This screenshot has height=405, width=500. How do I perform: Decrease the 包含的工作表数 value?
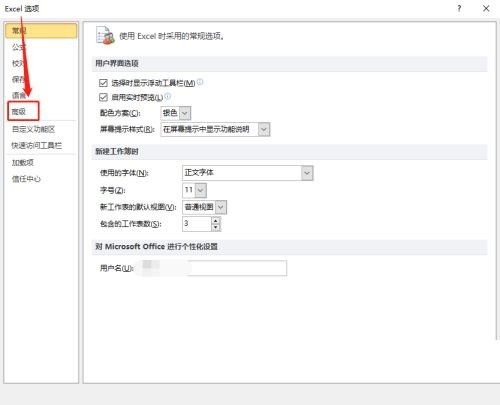click(216, 227)
